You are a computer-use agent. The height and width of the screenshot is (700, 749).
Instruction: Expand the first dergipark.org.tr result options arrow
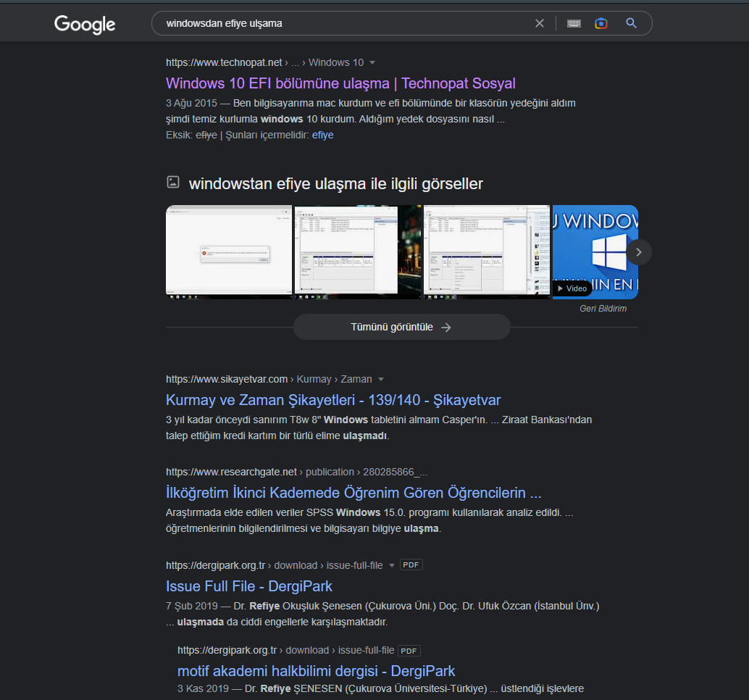coord(392,566)
